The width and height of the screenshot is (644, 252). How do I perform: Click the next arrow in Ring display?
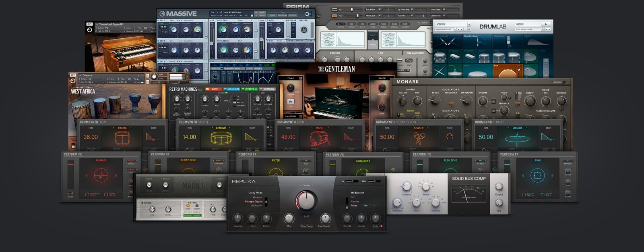[552, 175]
